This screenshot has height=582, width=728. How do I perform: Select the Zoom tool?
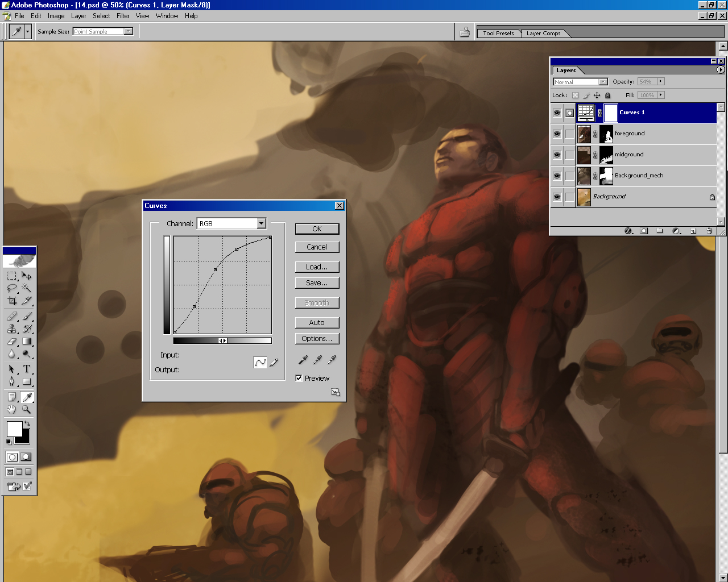(27, 409)
